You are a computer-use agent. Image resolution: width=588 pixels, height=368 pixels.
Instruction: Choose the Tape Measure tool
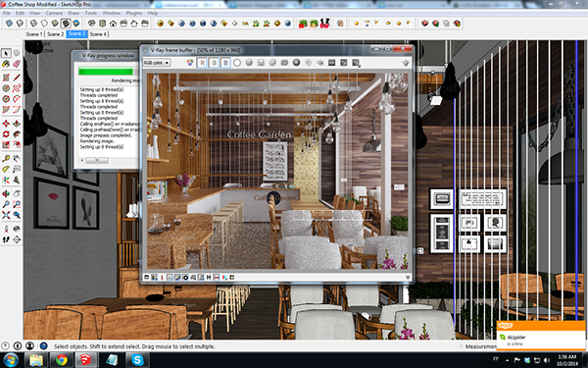pyautogui.click(x=6, y=158)
